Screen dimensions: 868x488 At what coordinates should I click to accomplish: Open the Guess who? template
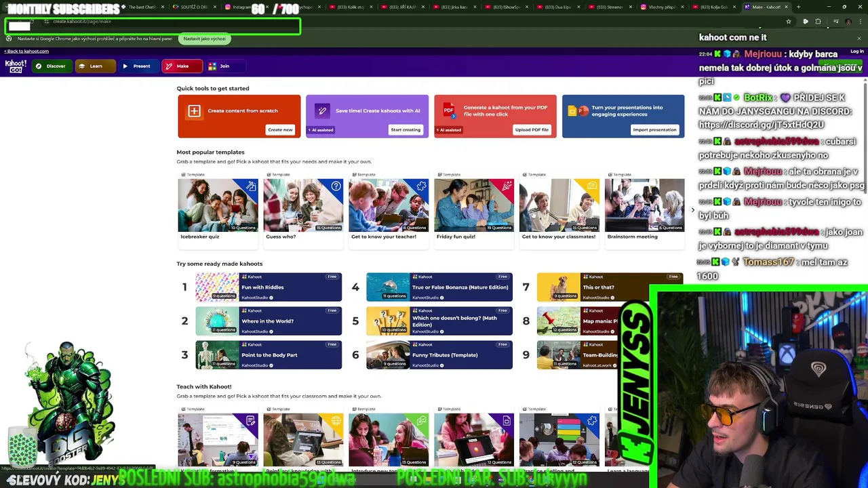pos(303,209)
